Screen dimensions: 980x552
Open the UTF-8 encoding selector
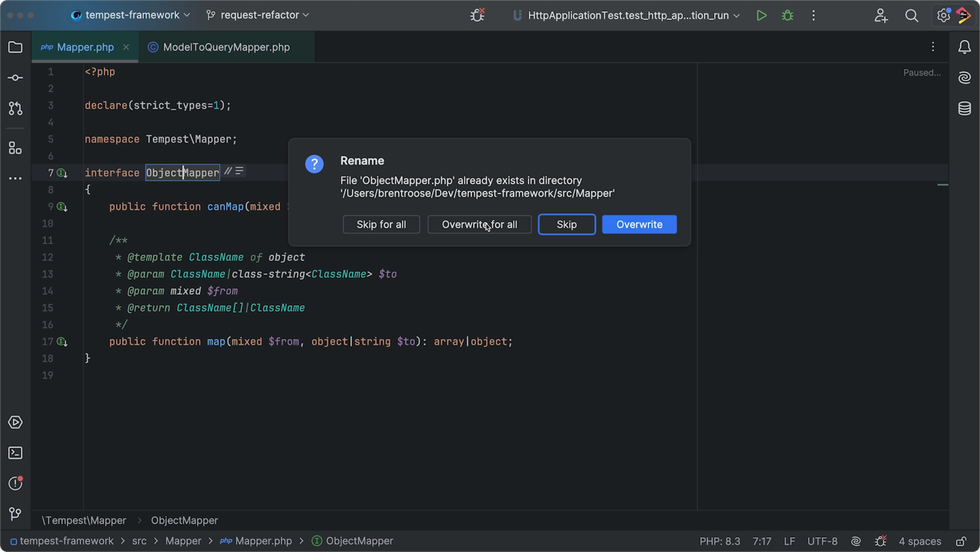(822, 541)
